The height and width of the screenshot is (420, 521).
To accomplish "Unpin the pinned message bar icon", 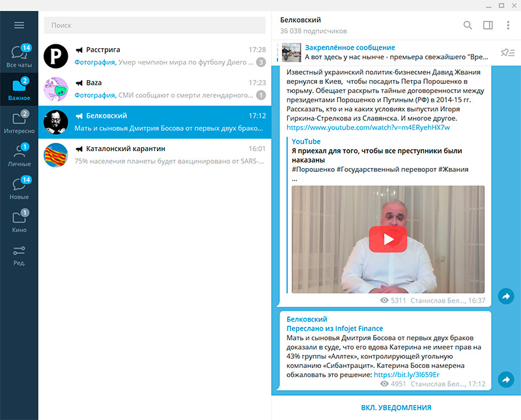I will (507, 53).
